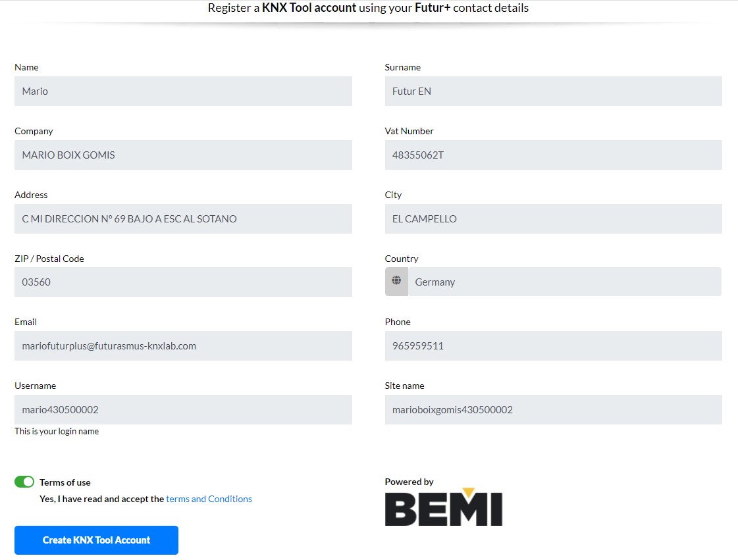
Task: Click the Powered by text
Action: (x=409, y=482)
